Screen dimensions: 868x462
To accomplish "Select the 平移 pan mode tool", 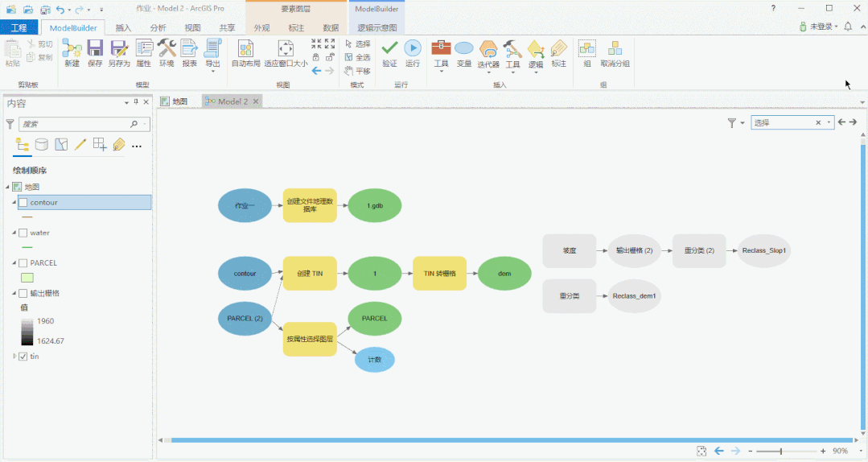I will (x=357, y=71).
